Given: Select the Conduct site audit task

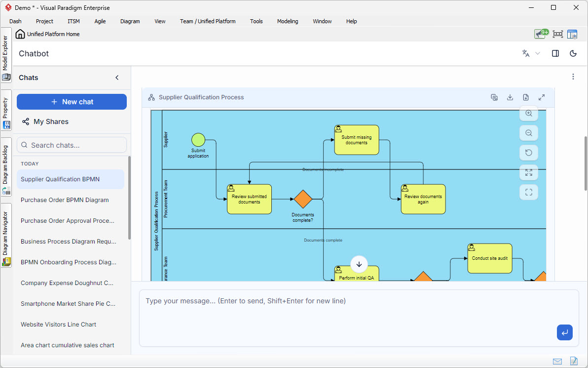Looking at the screenshot, I should coord(490,258).
